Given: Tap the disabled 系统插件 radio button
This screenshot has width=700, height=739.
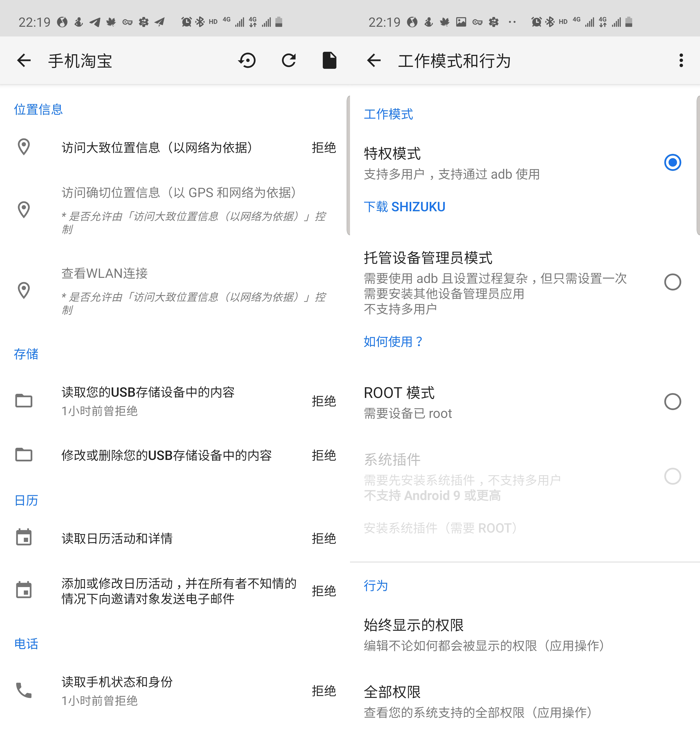Looking at the screenshot, I should click(672, 477).
